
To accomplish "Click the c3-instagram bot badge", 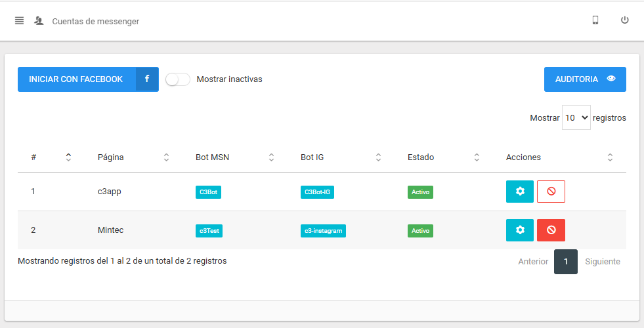I will tap(323, 231).
